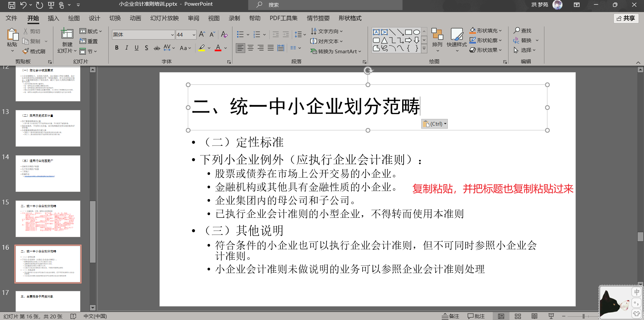
Task: Click the Undo arrow icon
Action: coord(23,5)
